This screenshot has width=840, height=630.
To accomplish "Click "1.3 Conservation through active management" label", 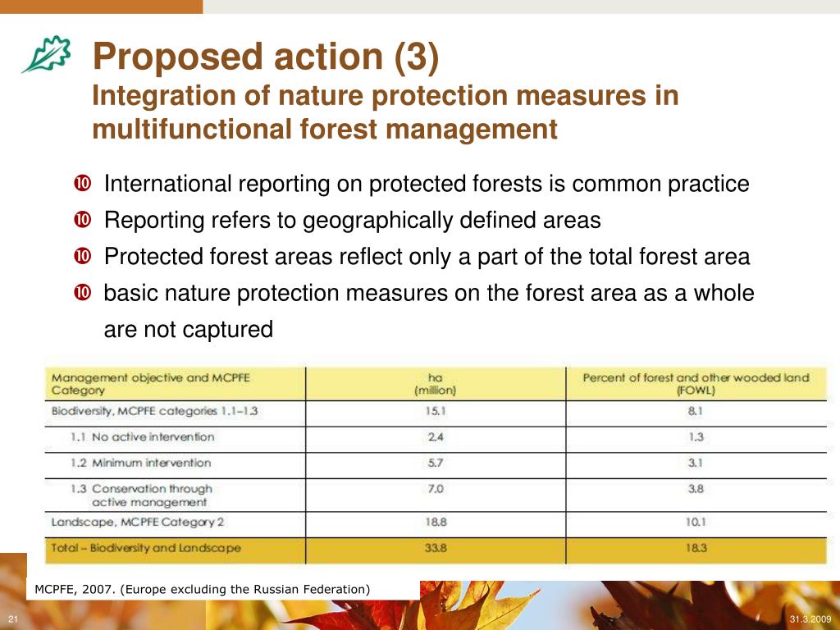I will (x=141, y=495).
